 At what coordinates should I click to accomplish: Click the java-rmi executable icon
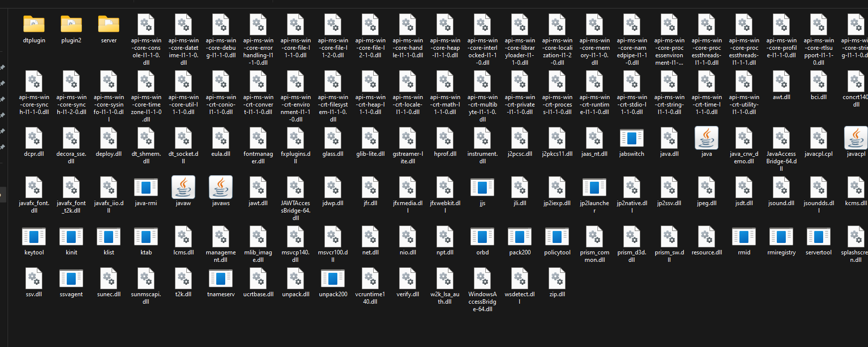click(146, 187)
